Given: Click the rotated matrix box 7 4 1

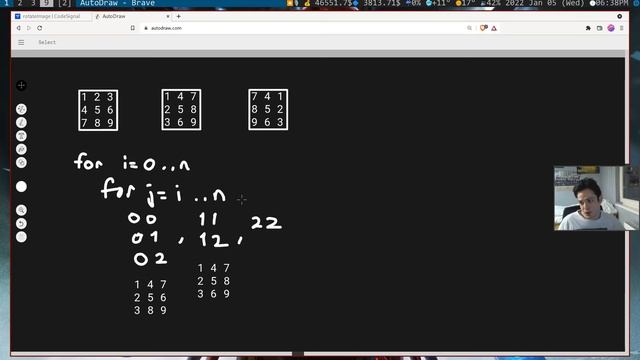Looking at the screenshot, I should [268, 109].
